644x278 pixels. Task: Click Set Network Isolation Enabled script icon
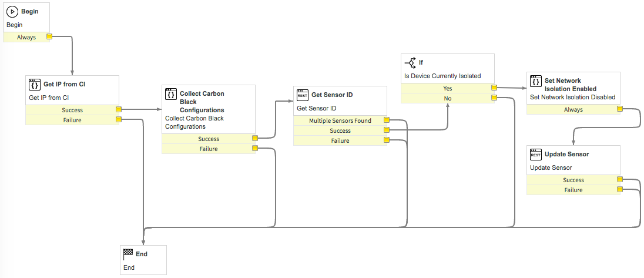coord(535,81)
